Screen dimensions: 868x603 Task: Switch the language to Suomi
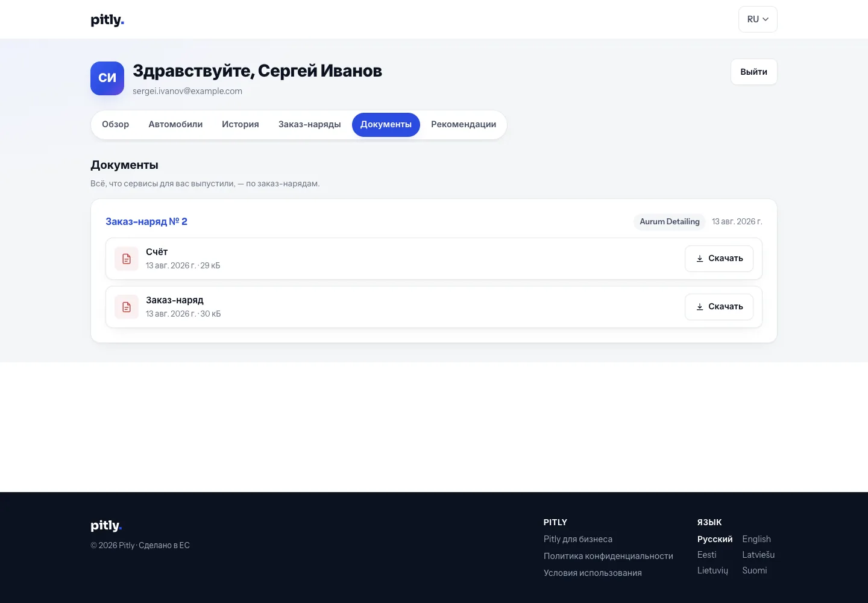tap(755, 570)
